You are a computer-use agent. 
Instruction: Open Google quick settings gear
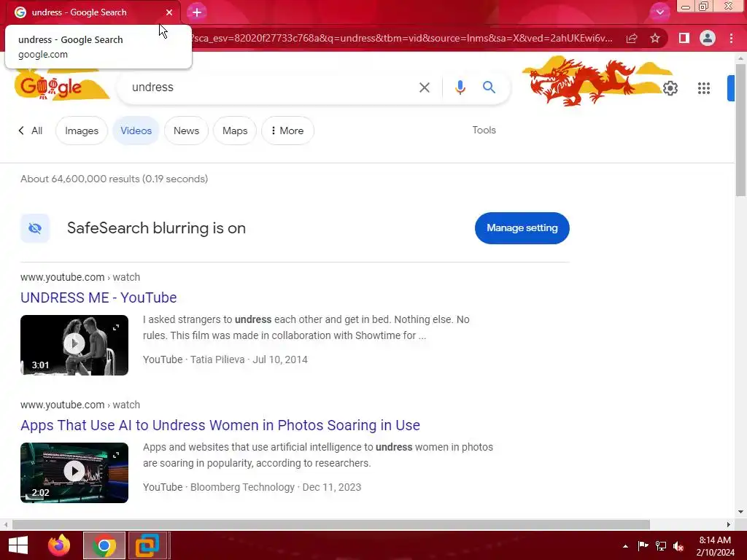point(670,88)
